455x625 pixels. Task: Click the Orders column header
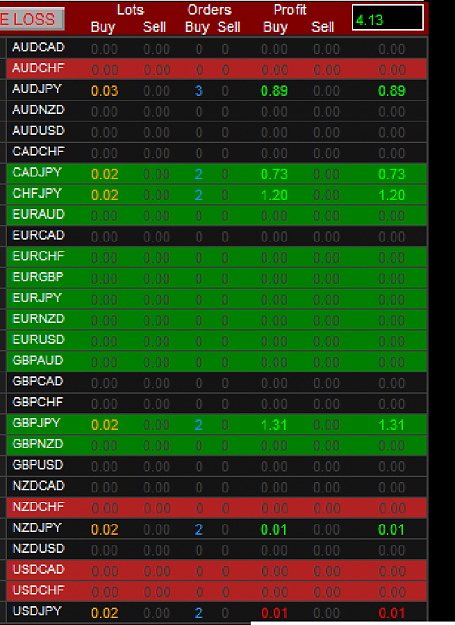(x=210, y=10)
